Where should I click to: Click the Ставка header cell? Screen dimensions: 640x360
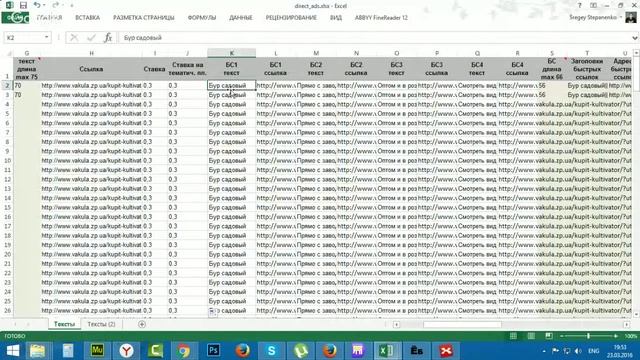tap(155, 69)
